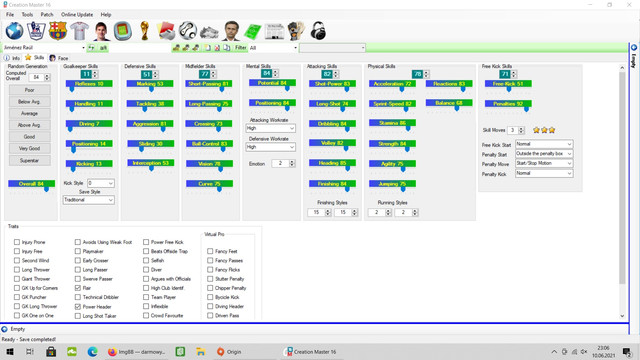
Task: Open the Boots icon
Action: click(x=209, y=32)
